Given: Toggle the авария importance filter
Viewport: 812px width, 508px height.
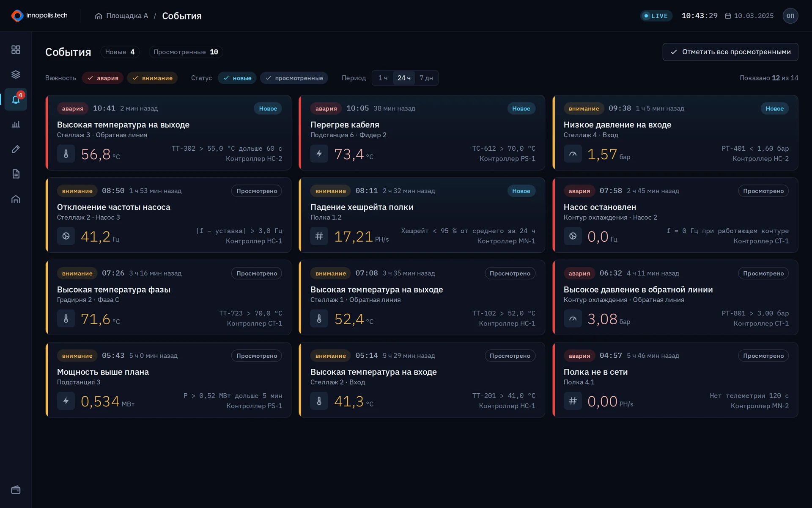Looking at the screenshot, I should (x=103, y=78).
